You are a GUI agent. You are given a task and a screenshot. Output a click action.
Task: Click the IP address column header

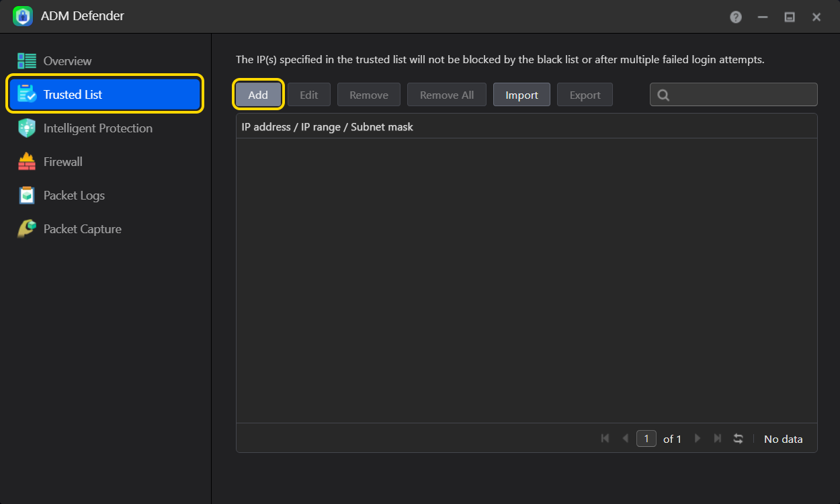tap(327, 127)
